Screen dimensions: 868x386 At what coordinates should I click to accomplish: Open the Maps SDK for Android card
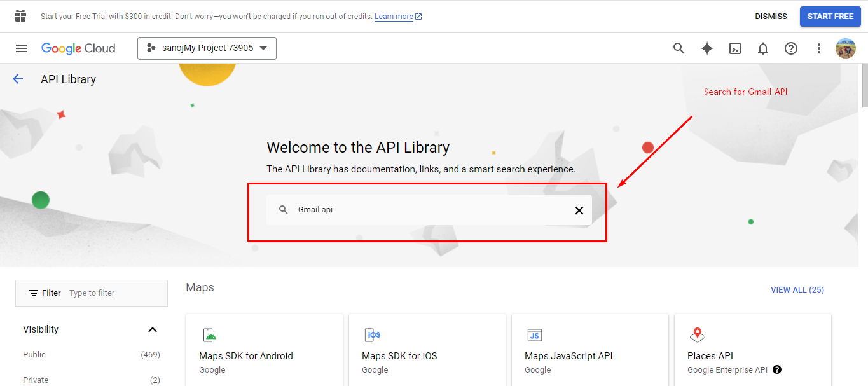pos(264,350)
